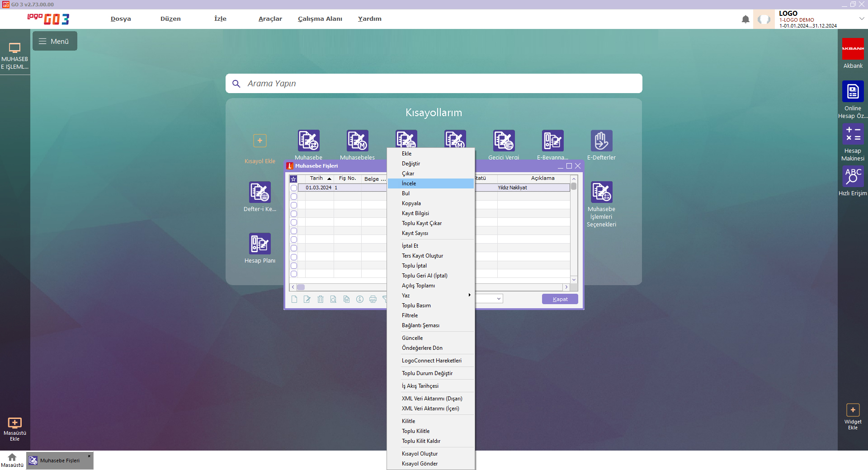Screen dimensions: 868x470
Task: Tick the second row checkbox in the list
Action: coord(294,197)
